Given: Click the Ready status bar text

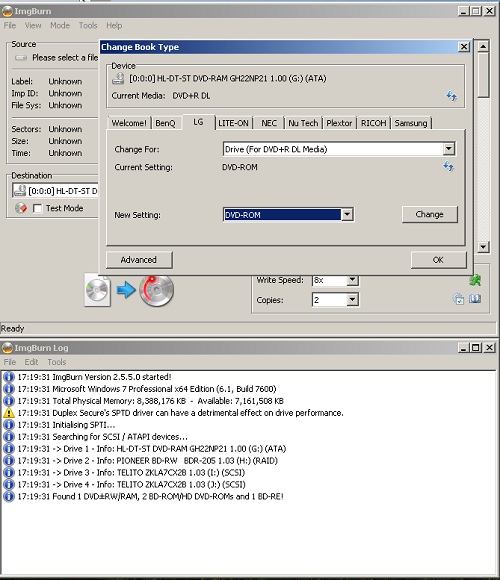Looking at the screenshot, I should pos(12,328).
